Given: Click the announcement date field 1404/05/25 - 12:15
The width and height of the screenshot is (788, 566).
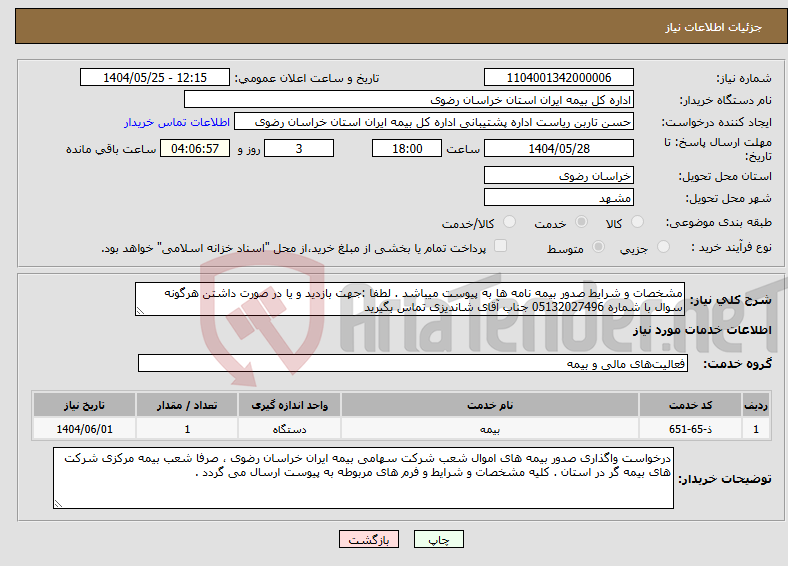Looking at the screenshot, I should coord(155,77).
